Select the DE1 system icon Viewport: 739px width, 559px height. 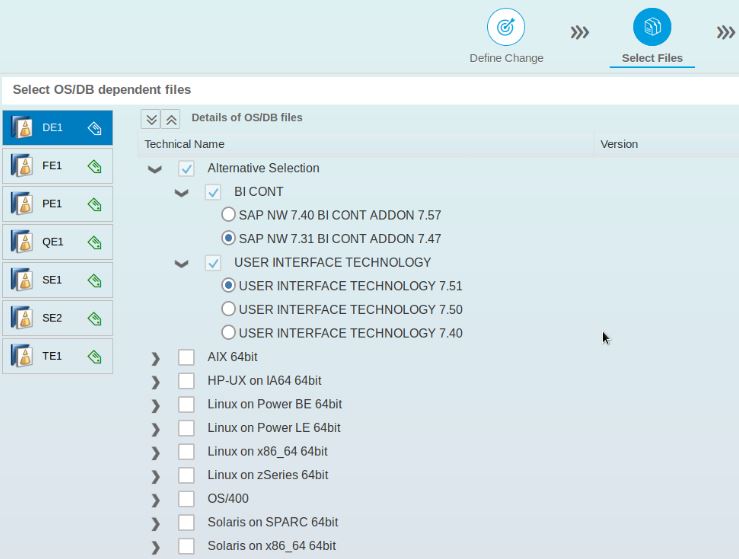pos(22,128)
